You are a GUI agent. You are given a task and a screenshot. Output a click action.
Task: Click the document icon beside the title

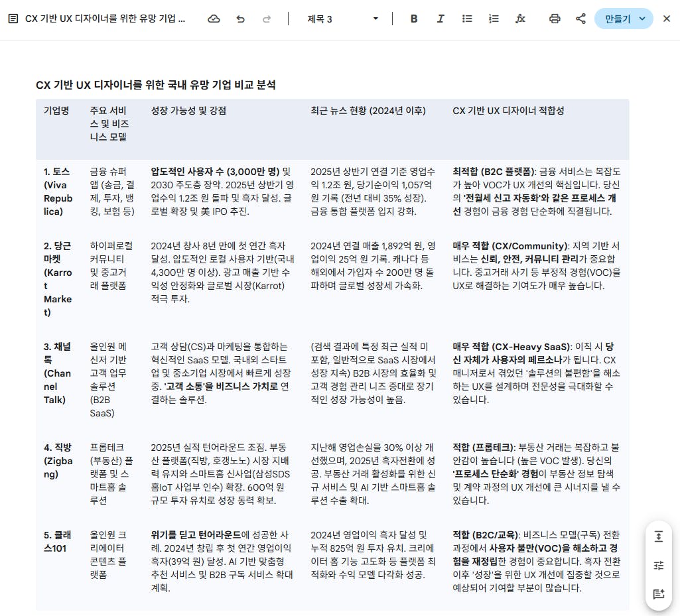15,19
